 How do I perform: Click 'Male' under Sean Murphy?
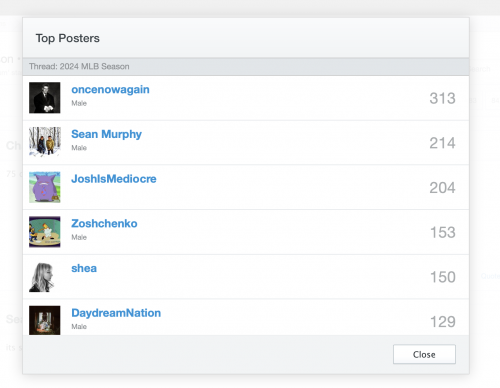pyautogui.click(x=79, y=148)
